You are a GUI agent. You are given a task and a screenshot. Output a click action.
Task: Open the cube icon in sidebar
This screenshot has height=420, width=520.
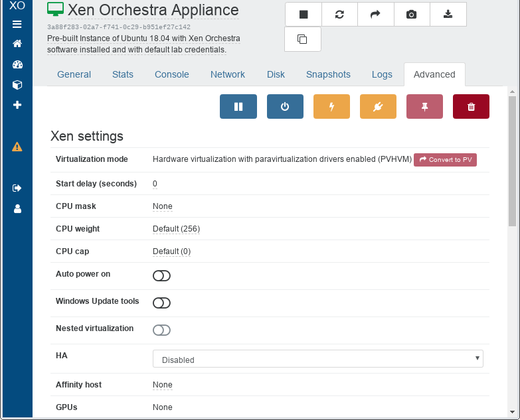coord(17,85)
